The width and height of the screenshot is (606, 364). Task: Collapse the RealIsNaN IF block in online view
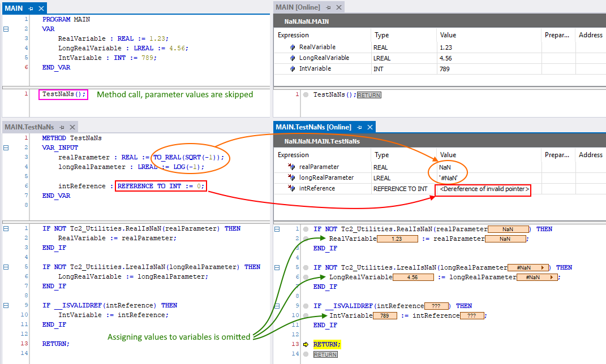coord(277,229)
